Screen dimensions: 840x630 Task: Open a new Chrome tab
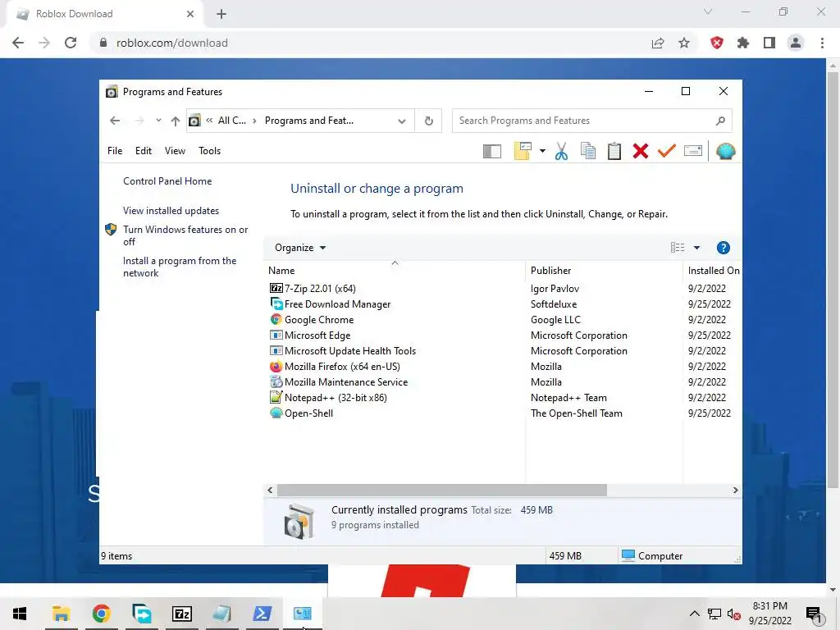(x=221, y=15)
